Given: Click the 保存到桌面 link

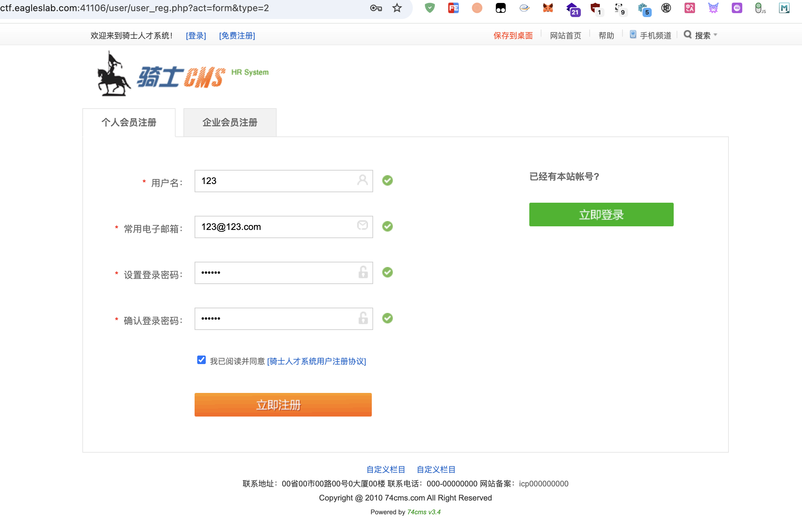Looking at the screenshot, I should [513, 36].
